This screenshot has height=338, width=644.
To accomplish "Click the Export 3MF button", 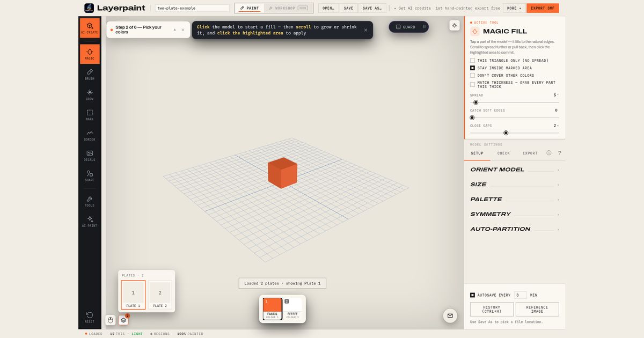I will [543, 8].
